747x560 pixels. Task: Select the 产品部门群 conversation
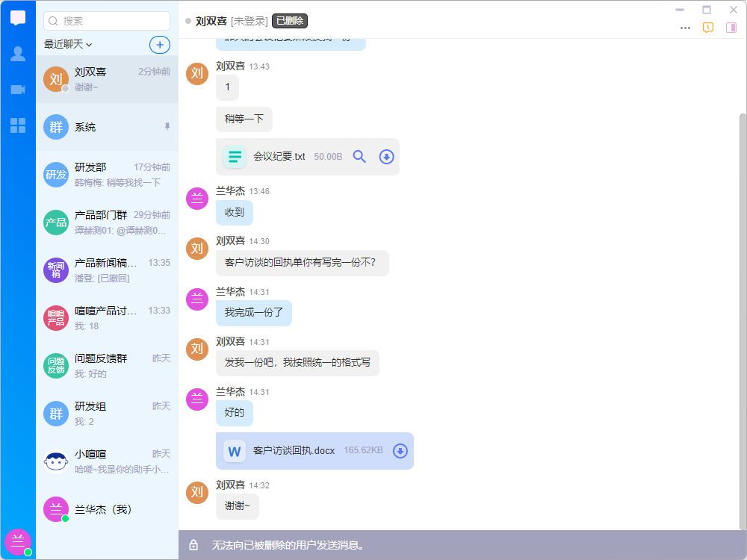click(x=107, y=223)
